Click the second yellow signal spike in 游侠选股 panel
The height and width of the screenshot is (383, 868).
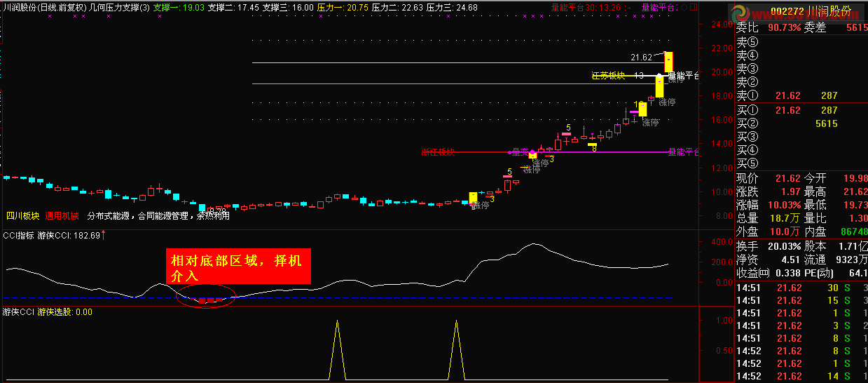[x=456, y=349]
